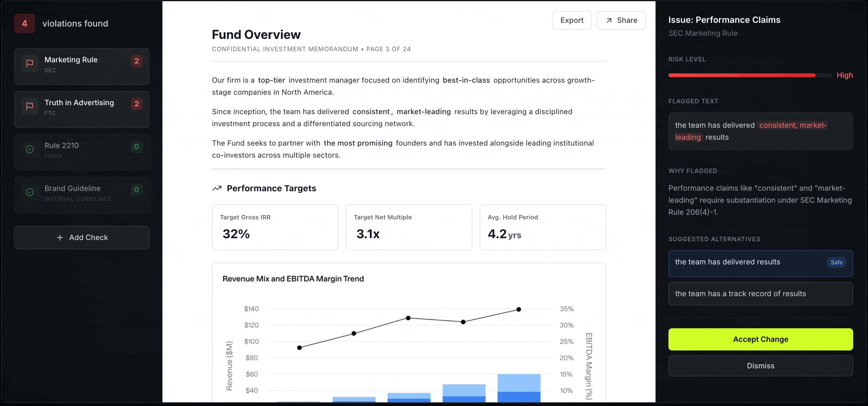868x406 pixels.
Task: Click the Rule 2210 green checkmark icon
Action: (x=30, y=149)
